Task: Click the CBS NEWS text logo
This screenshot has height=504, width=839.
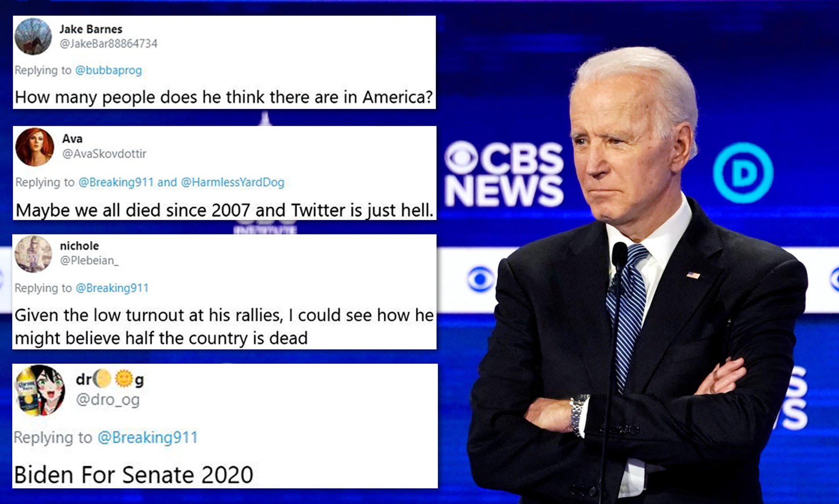Action: tap(504, 174)
